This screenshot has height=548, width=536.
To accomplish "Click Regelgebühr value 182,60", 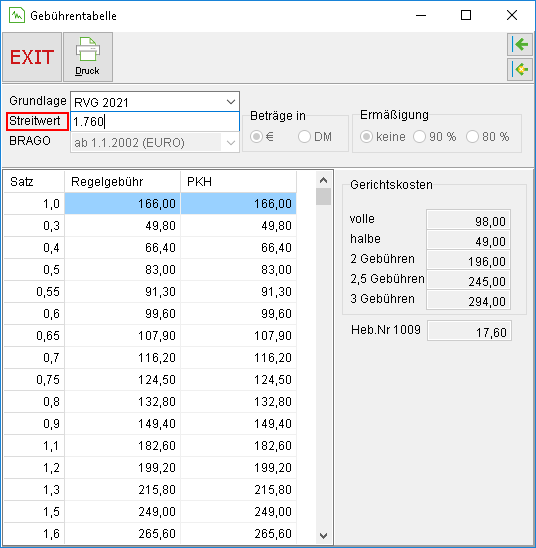I will coord(123,446).
